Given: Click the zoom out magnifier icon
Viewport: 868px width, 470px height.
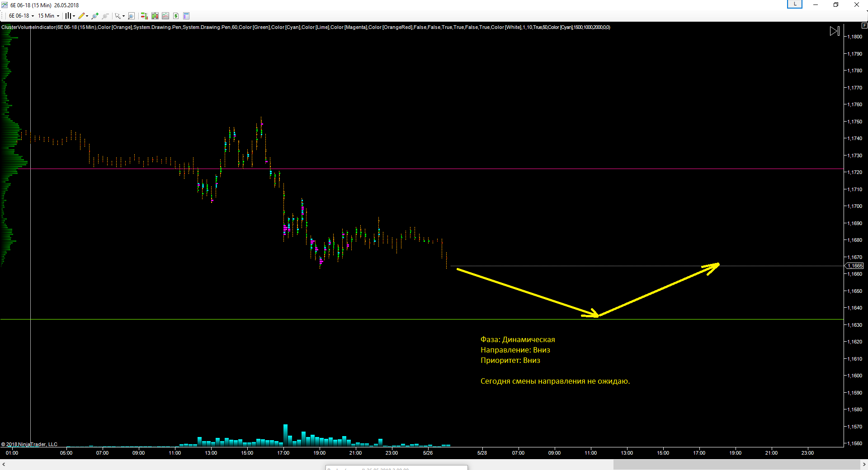Looking at the screenshot, I should [x=105, y=16].
